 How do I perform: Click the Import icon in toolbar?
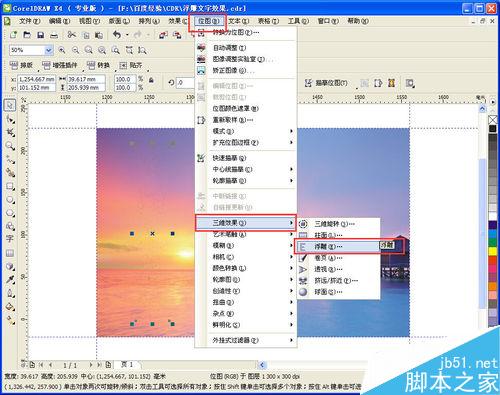(163, 35)
